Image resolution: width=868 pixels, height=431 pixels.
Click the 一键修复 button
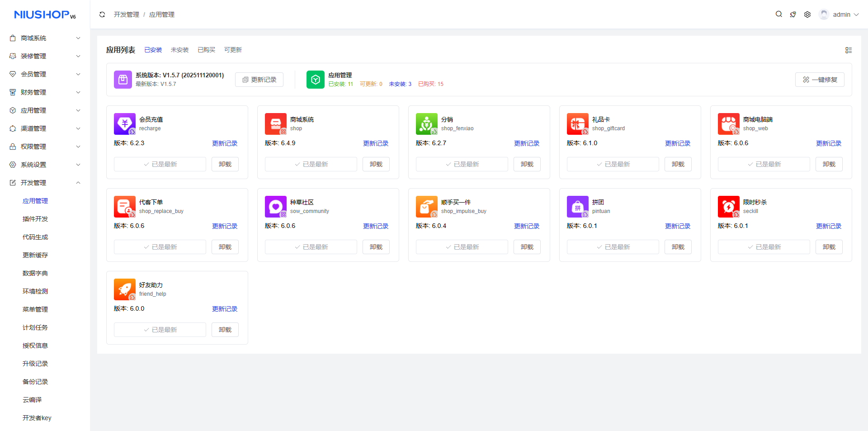pyautogui.click(x=819, y=80)
